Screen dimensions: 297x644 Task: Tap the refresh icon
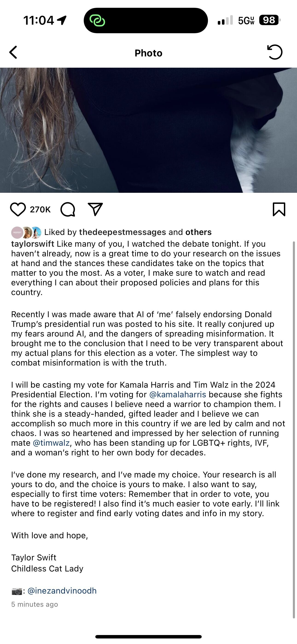pos(275,52)
